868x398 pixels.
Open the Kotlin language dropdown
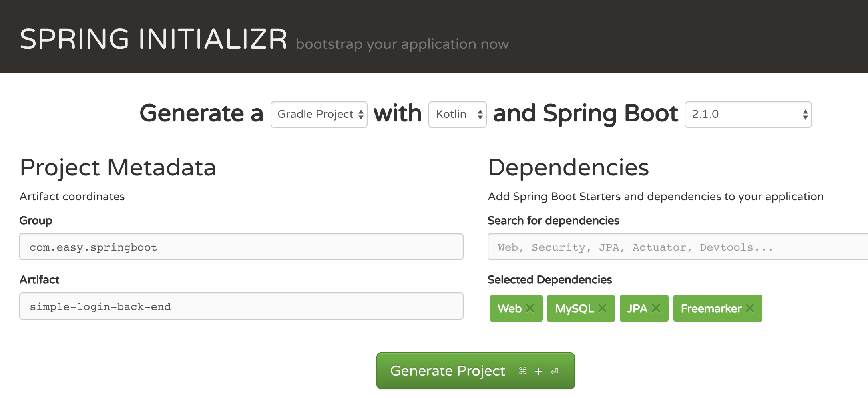[457, 115]
